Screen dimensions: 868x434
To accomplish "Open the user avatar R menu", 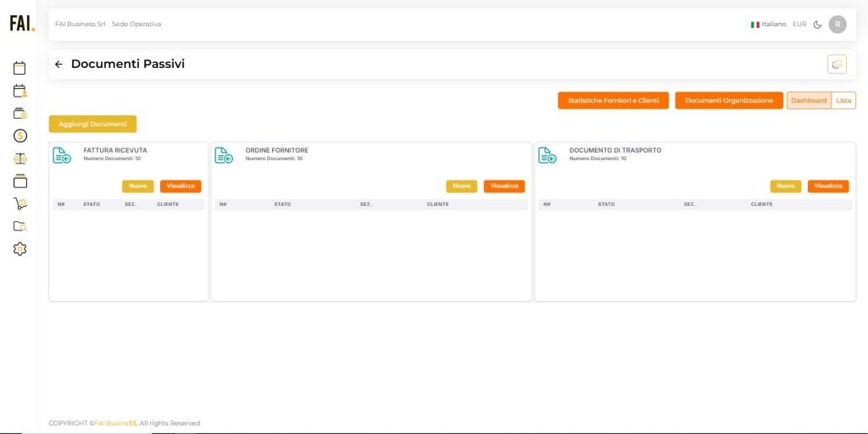I will point(837,25).
